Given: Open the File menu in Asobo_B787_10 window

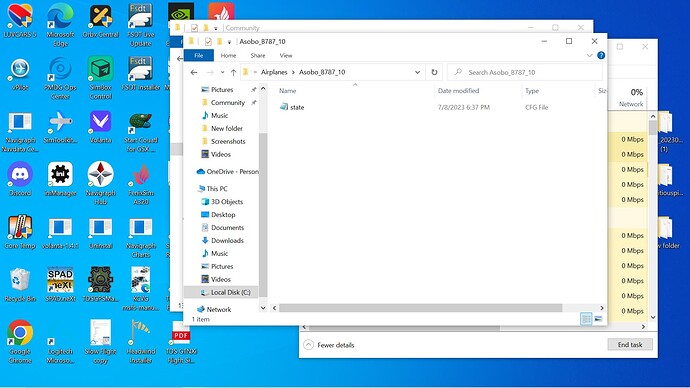Looking at the screenshot, I should (199, 55).
